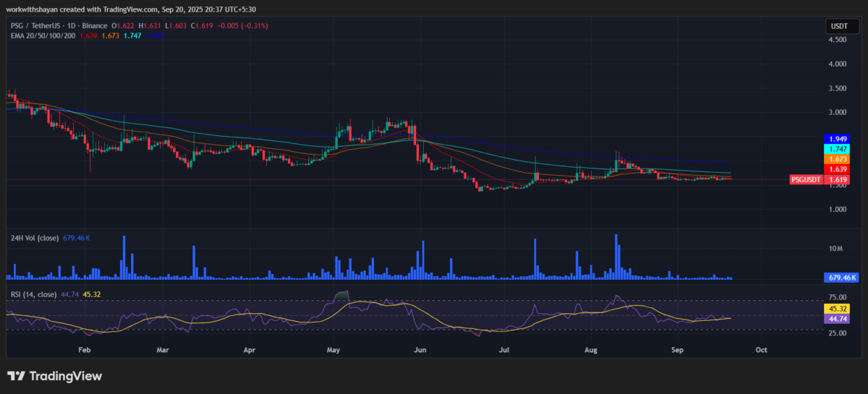The width and height of the screenshot is (868, 394).
Task: Click the red 1.639 EMA legend value
Action: pyautogui.click(x=87, y=35)
